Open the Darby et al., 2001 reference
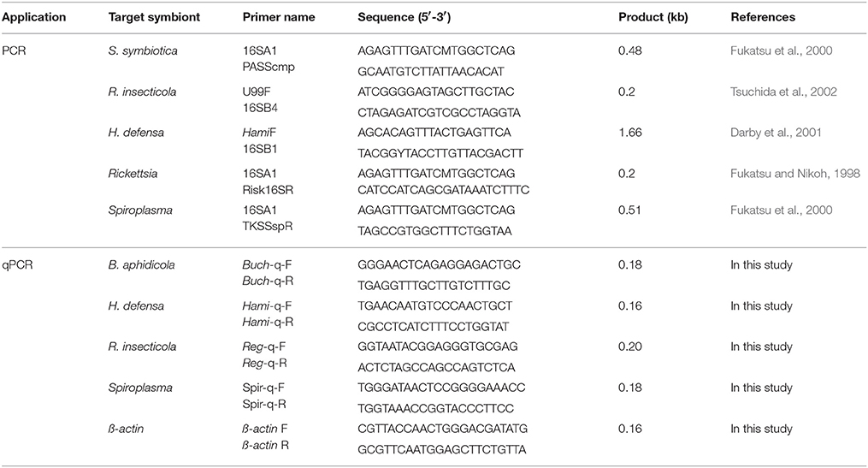Screen dimensions: 868x468 pyautogui.click(x=776, y=133)
